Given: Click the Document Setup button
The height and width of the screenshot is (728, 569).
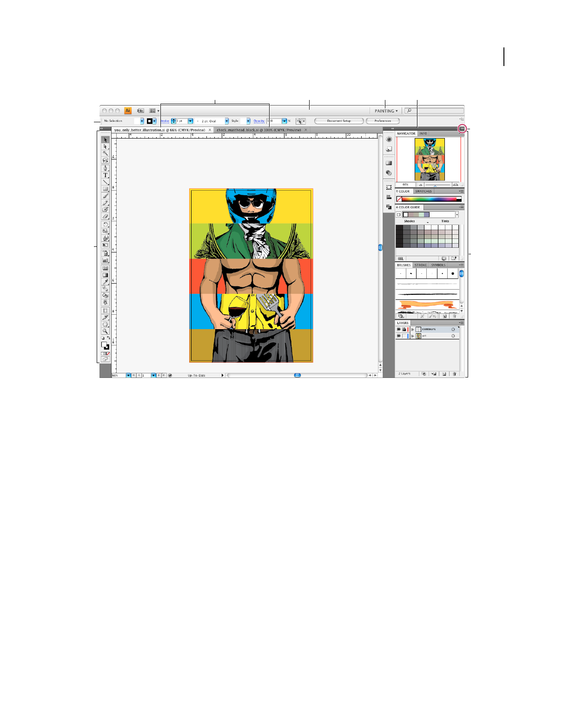Looking at the screenshot, I should pyautogui.click(x=339, y=121).
